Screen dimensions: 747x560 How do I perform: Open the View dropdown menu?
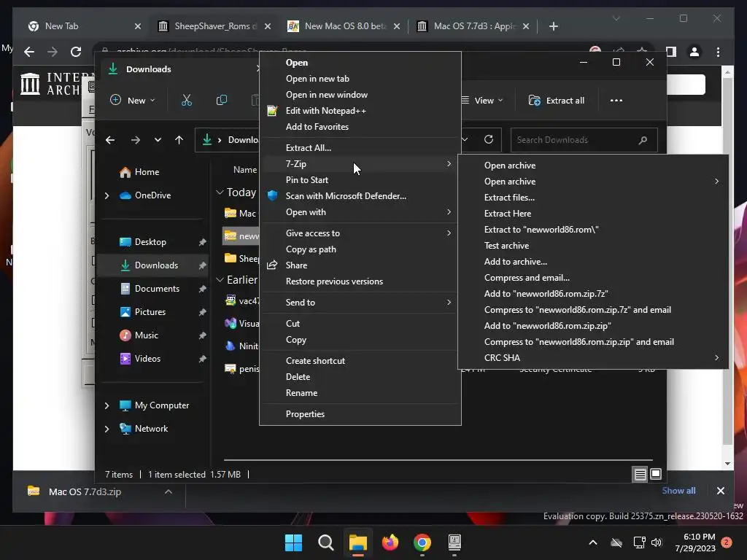click(x=482, y=101)
